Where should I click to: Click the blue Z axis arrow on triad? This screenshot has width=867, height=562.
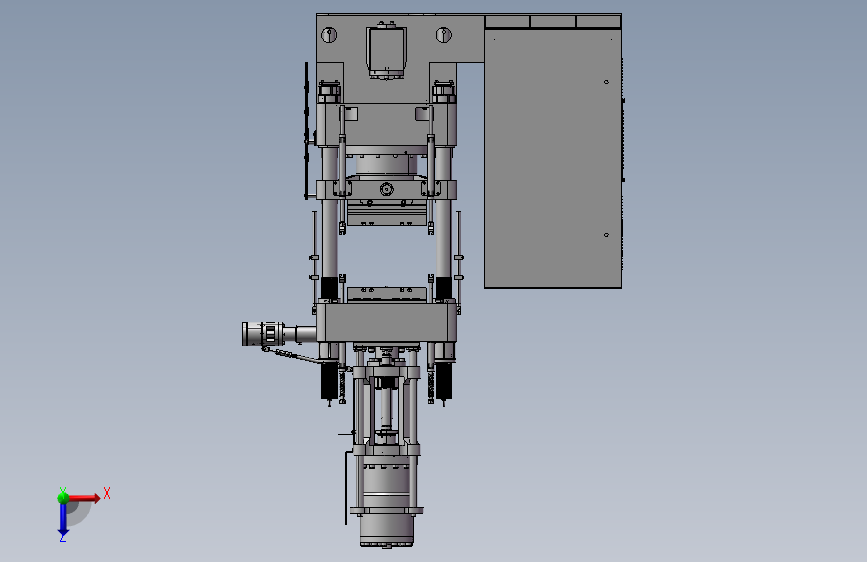(63, 519)
